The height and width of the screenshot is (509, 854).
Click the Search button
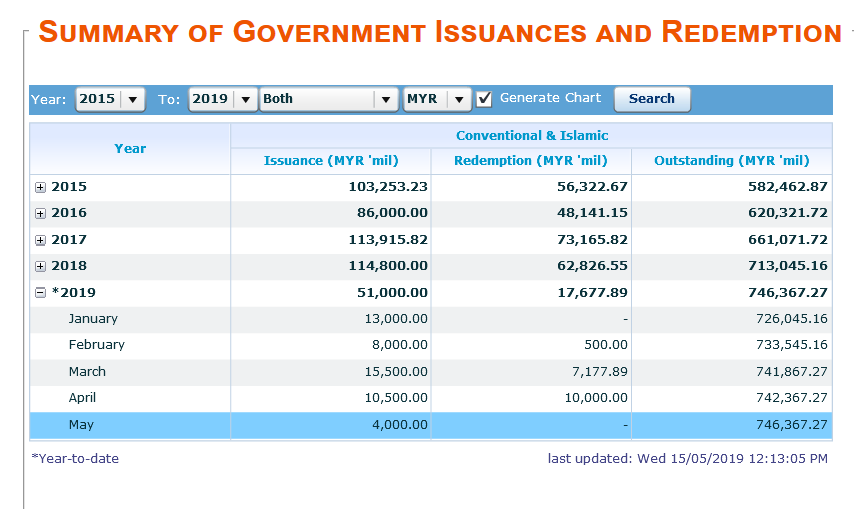[652, 99]
